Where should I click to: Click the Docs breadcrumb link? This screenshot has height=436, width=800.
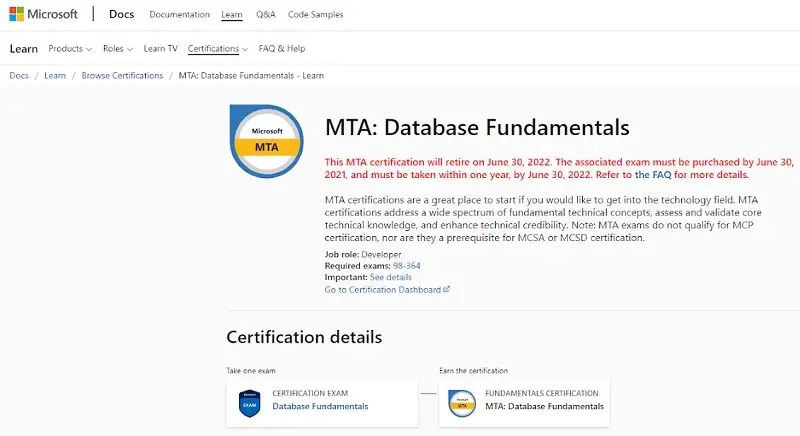(19, 75)
